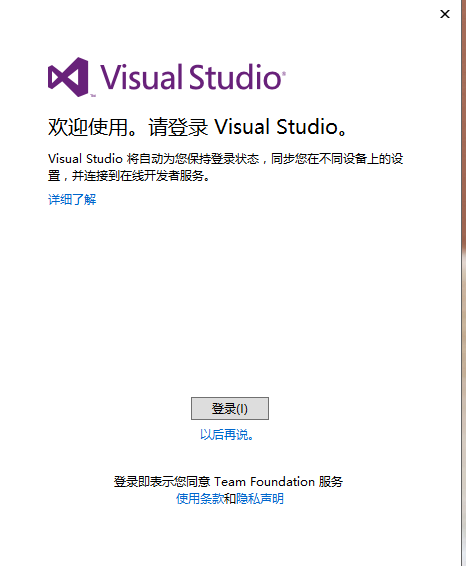Open the 隐私声明 privacy statement link

tap(260, 499)
